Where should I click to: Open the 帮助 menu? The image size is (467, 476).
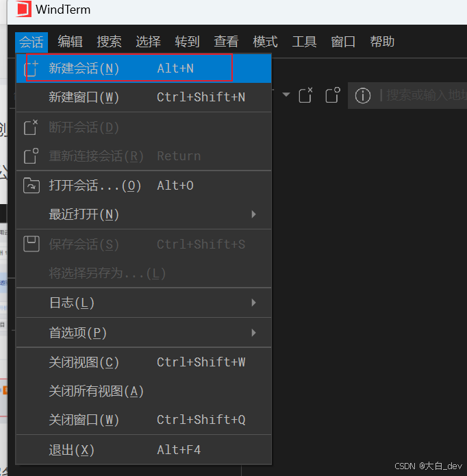(382, 42)
